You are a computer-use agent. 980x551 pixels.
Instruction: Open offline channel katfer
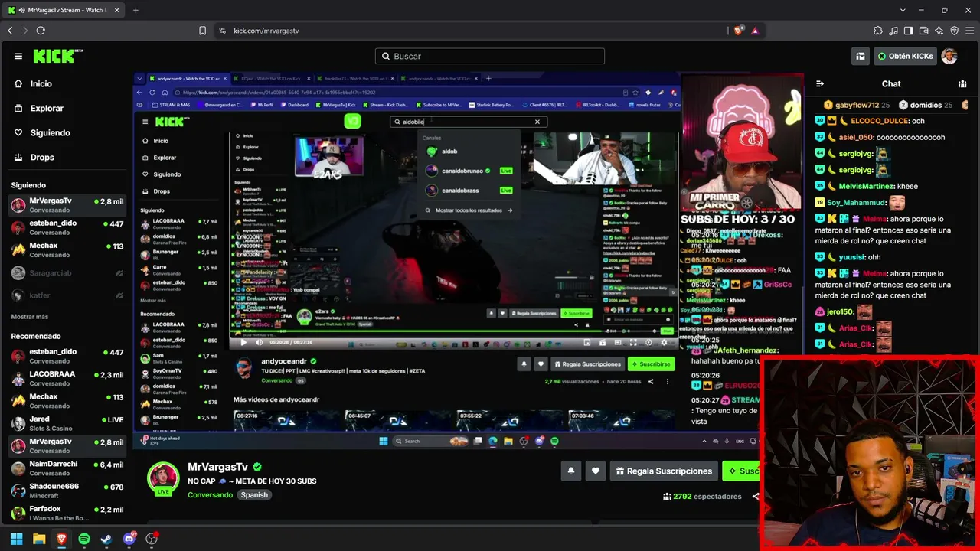67,295
